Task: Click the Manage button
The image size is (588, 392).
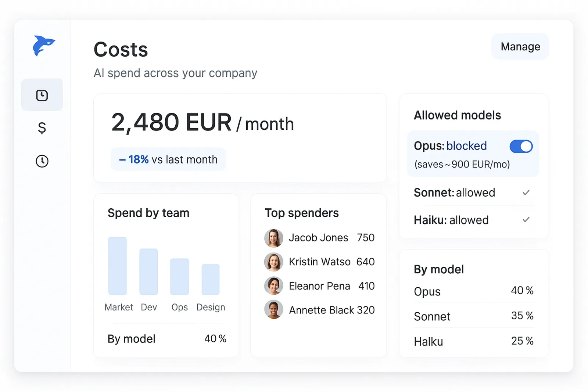Action: (520, 47)
